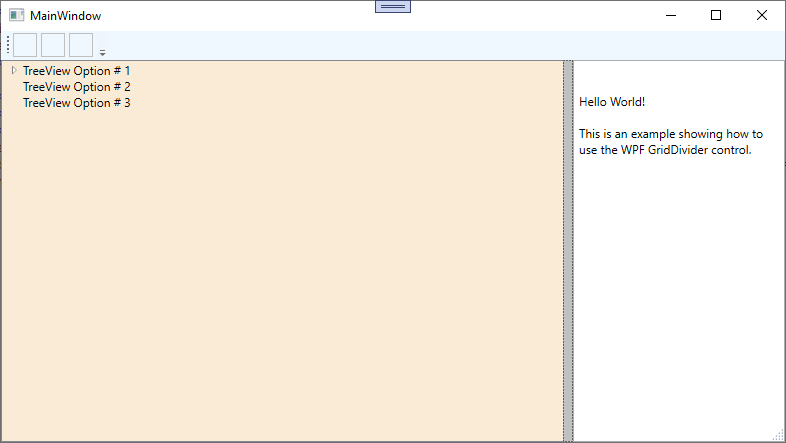Click the window resize grip corner
Screen dimensions: 786x443
pos(778,436)
